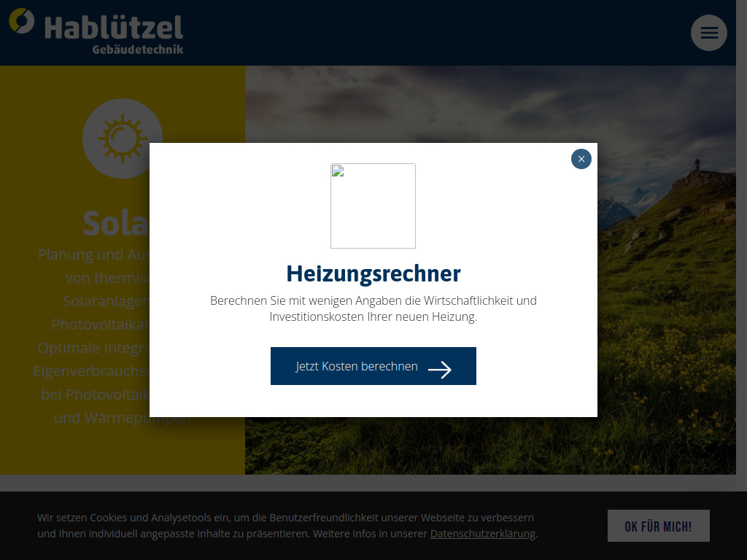This screenshot has height=560, width=747.
Task: Open the Datenschutzerklärung link
Action: 482,533
